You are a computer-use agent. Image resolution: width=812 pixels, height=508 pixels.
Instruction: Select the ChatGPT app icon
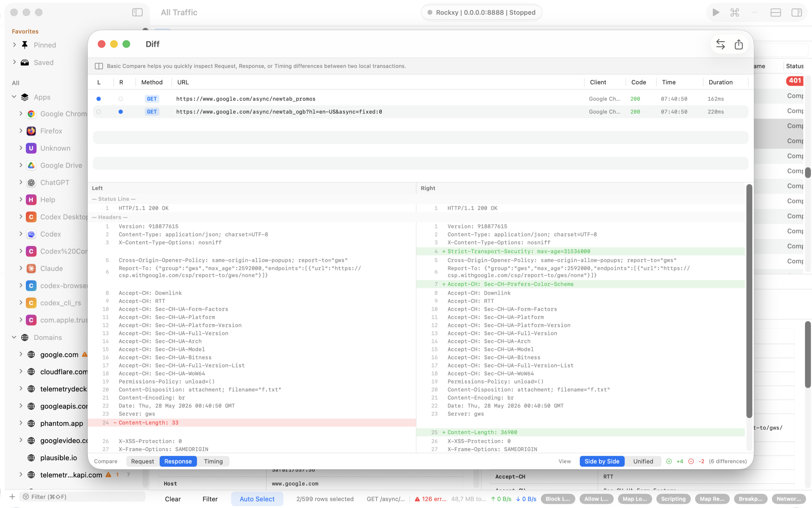31,182
